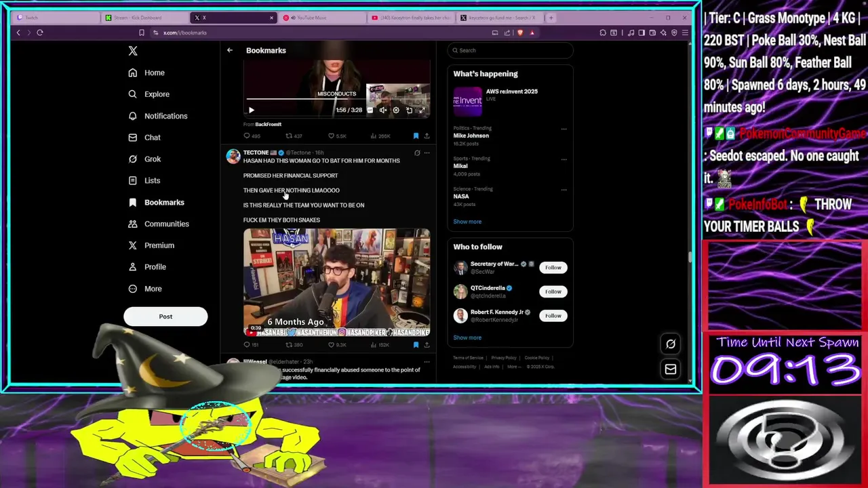This screenshot has height=488, width=868.
Task: Open three-dot menu on TECTONE post
Action: coord(427,153)
